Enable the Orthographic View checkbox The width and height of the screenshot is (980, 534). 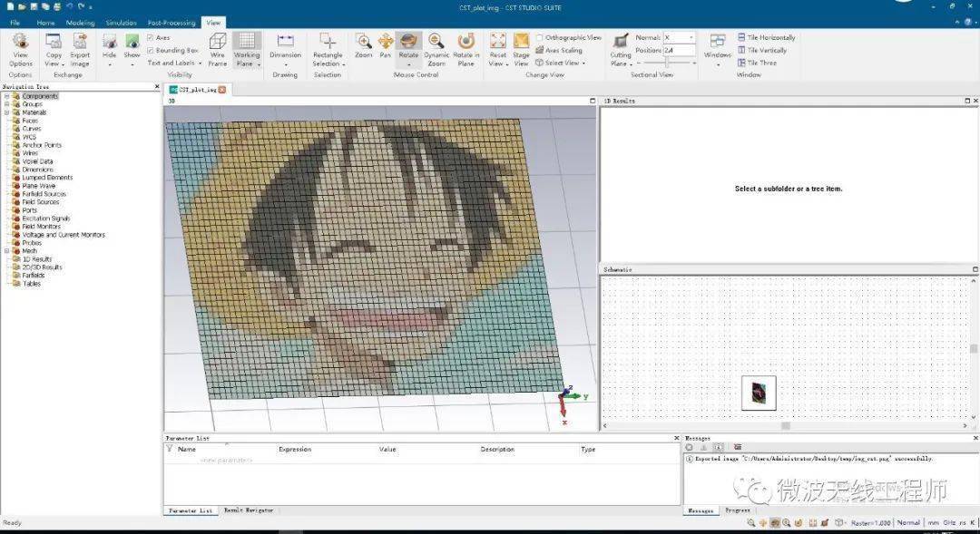540,38
